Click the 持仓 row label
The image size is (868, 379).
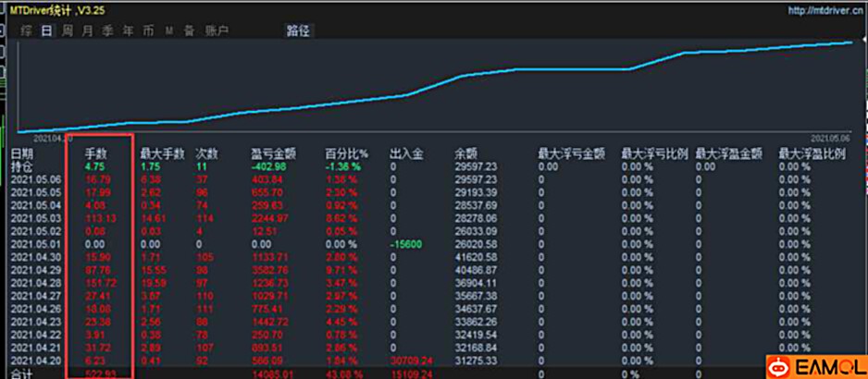(x=21, y=166)
